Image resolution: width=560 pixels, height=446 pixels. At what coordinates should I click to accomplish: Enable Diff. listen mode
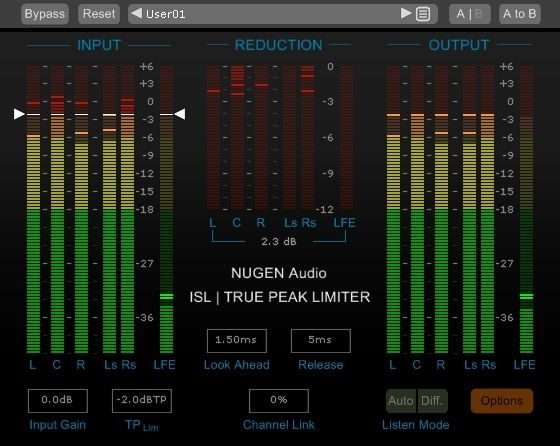click(x=432, y=401)
